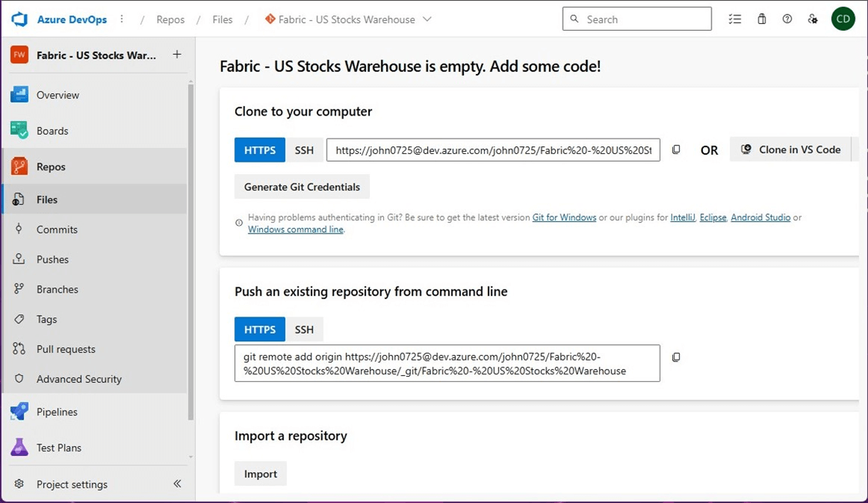Switch clone section to SSH
The height and width of the screenshot is (503, 868).
tap(304, 150)
